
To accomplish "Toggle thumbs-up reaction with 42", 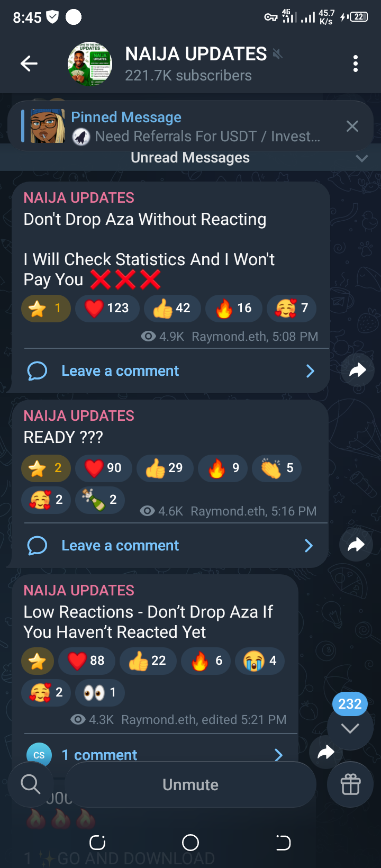I will 173,309.
